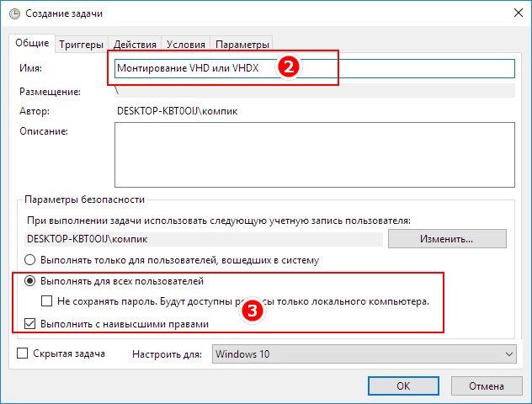Open the Настроить для dropdown
The width and height of the screenshot is (532, 404).
(364, 354)
